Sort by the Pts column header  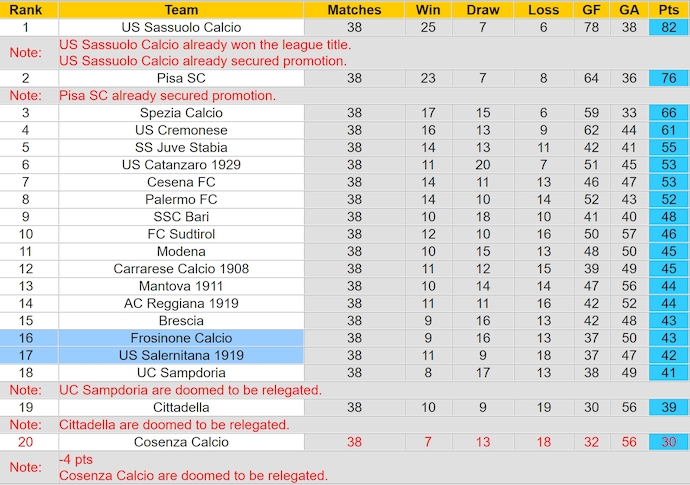(x=669, y=9)
